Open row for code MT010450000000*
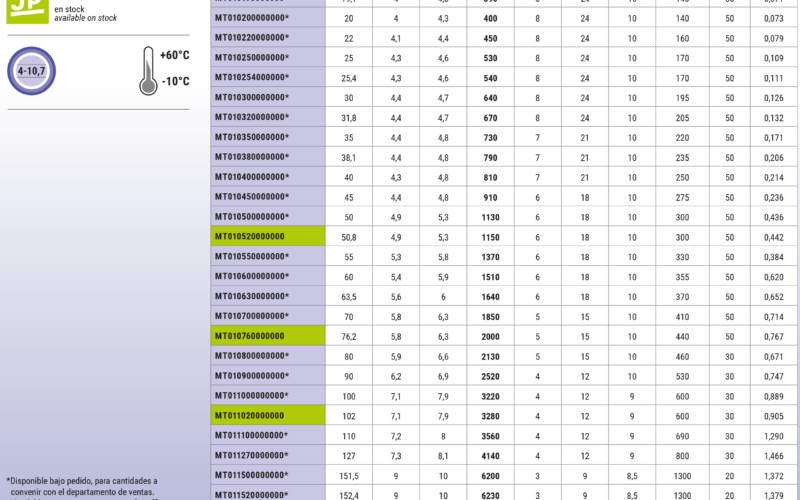This screenshot has width=800, height=500. (251, 197)
